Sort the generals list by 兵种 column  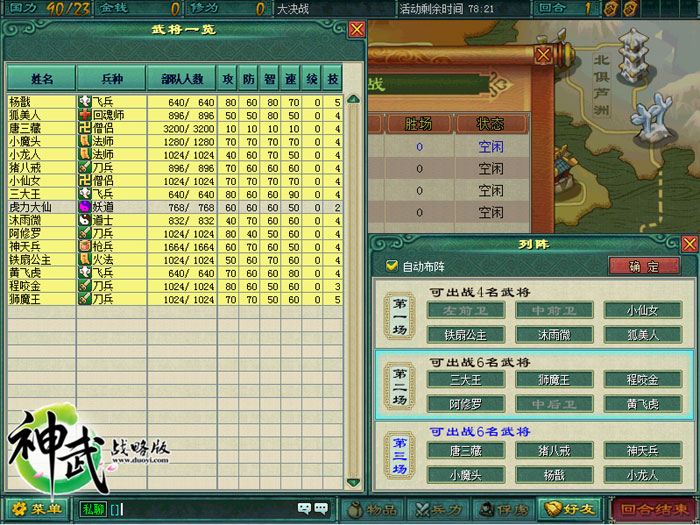111,78
